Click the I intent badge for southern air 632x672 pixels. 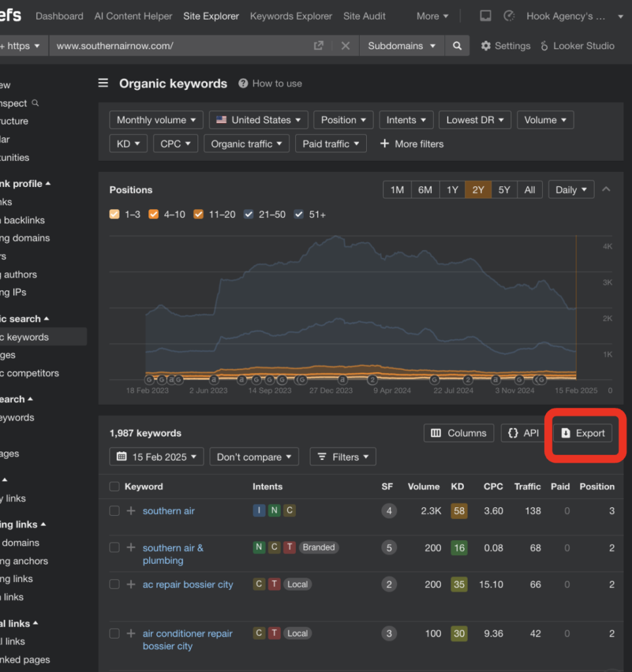coord(259,511)
